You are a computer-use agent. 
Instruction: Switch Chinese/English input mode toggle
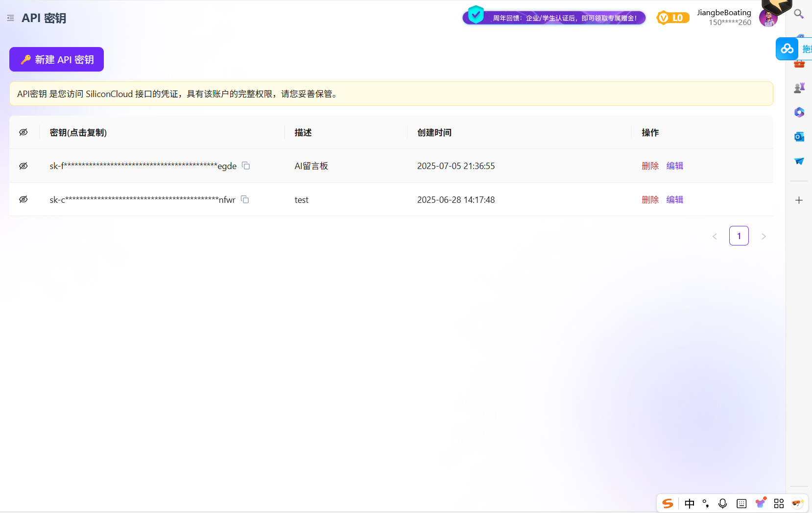coord(690,503)
